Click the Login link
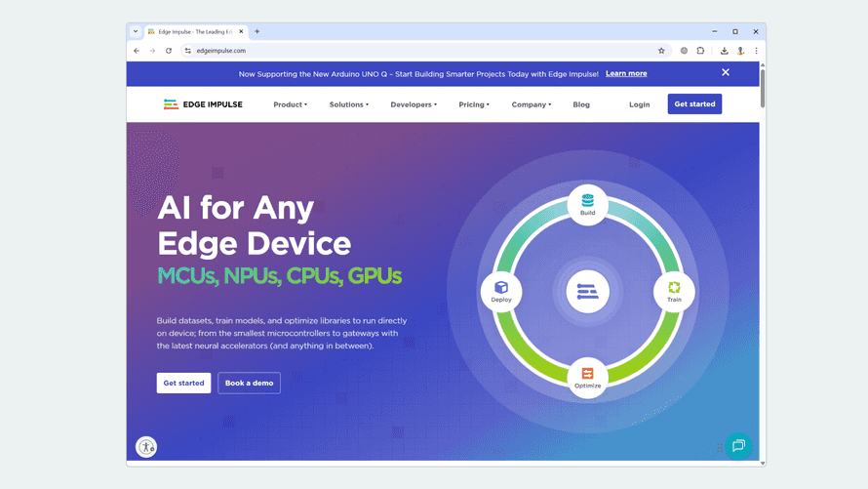 (640, 104)
